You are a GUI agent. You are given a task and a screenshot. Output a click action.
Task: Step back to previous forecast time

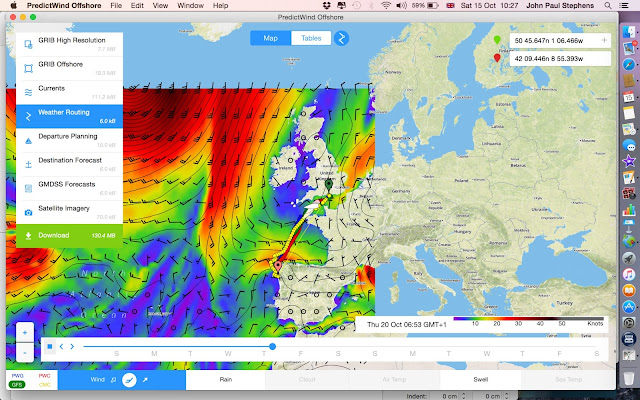point(61,347)
